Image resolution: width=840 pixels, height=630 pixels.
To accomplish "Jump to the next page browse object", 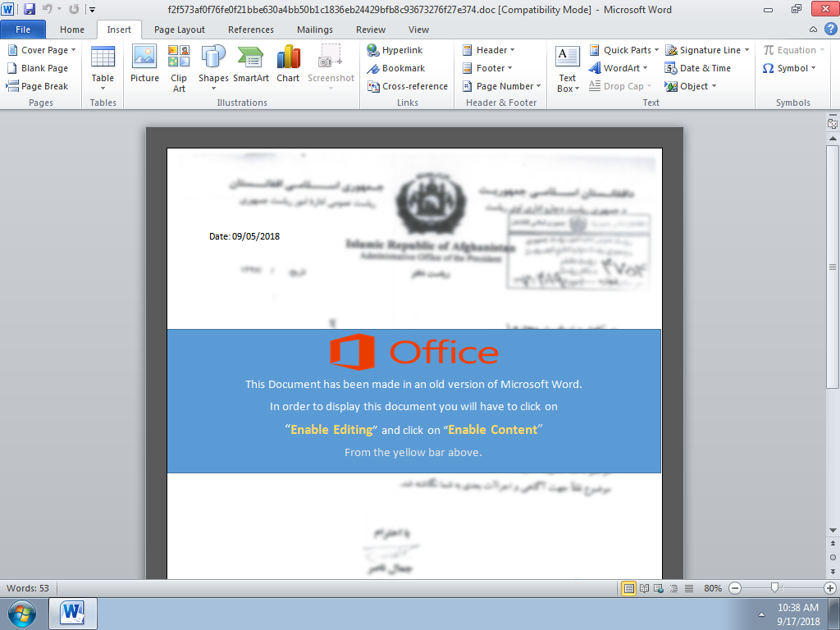I will click(x=833, y=572).
